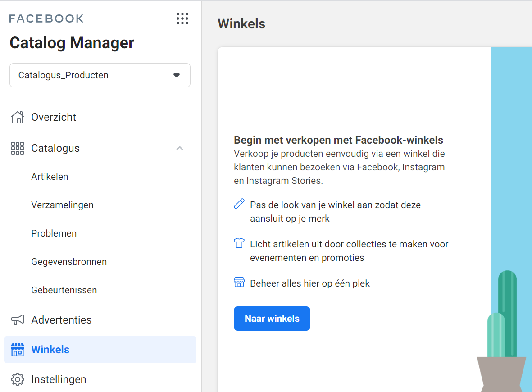This screenshot has width=532, height=392.
Task: Open Gebeurtenissen under Catalogus
Action: (64, 290)
